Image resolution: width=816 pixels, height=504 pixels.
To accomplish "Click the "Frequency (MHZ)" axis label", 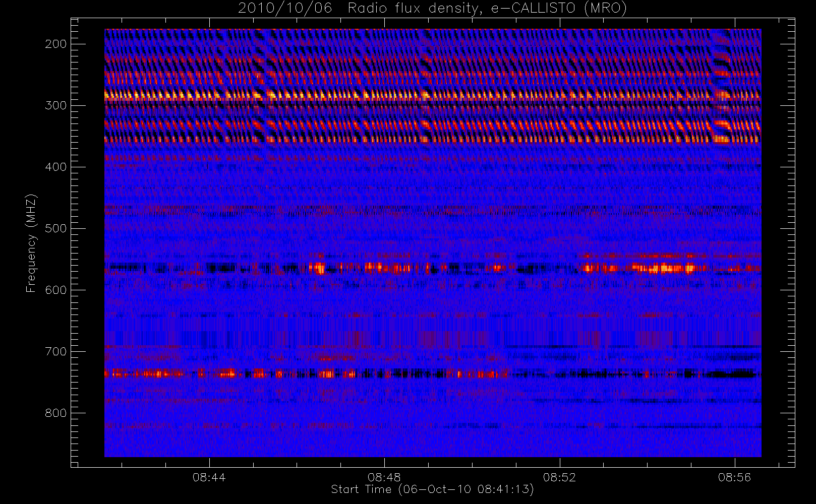I will click(x=31, y=243).
